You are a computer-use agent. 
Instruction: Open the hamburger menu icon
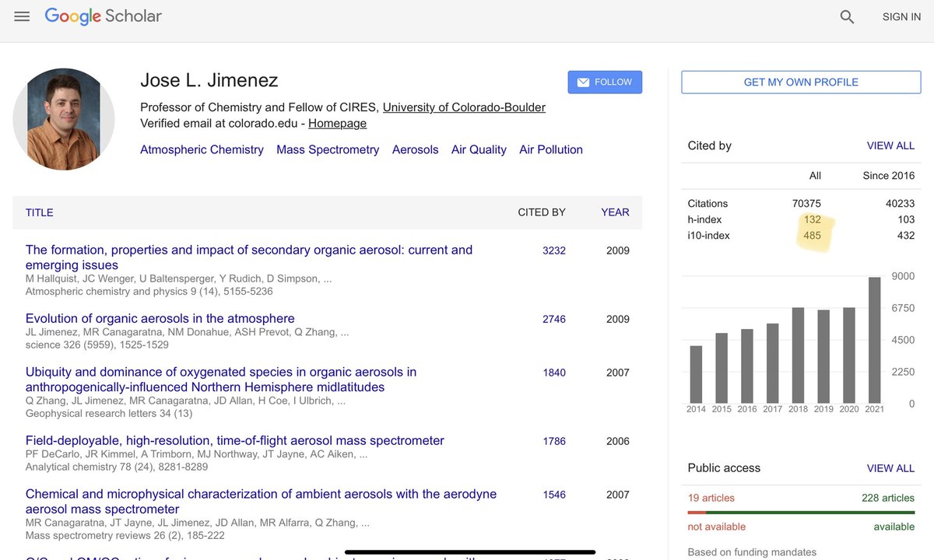22,16
